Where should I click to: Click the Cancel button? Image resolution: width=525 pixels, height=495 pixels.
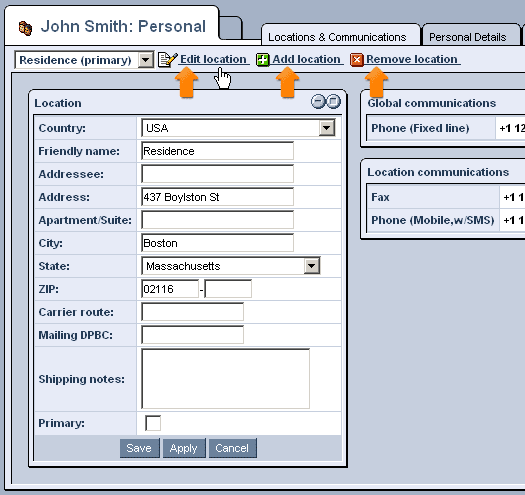[x=232, y=448]
